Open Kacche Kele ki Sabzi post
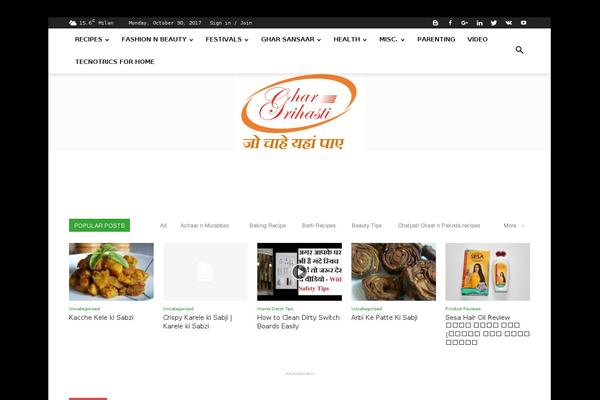 point(101,317)
